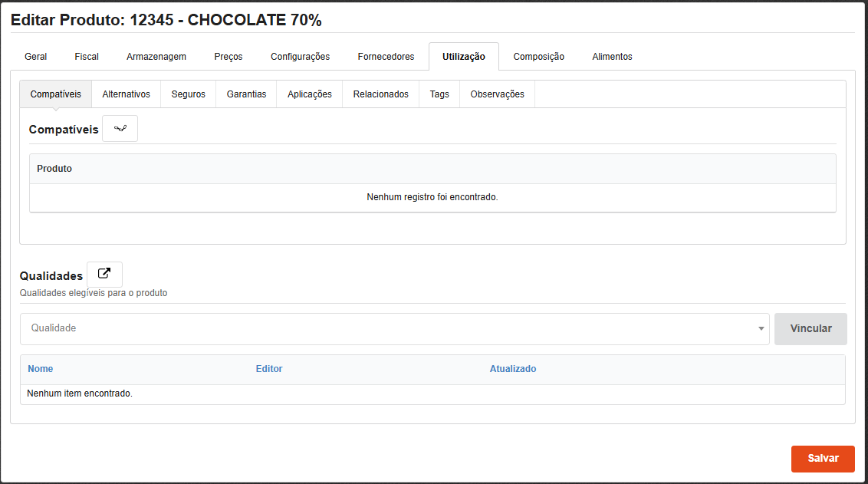Switch to the Geral tab
868x484 pixels.
(x=36, y=57)
